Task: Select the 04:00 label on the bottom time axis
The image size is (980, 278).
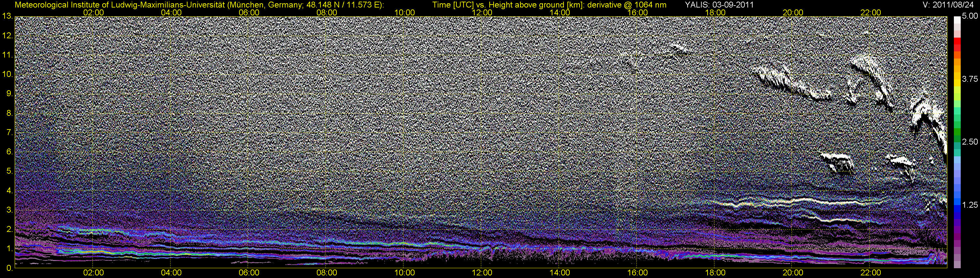Action: point(171,273)
